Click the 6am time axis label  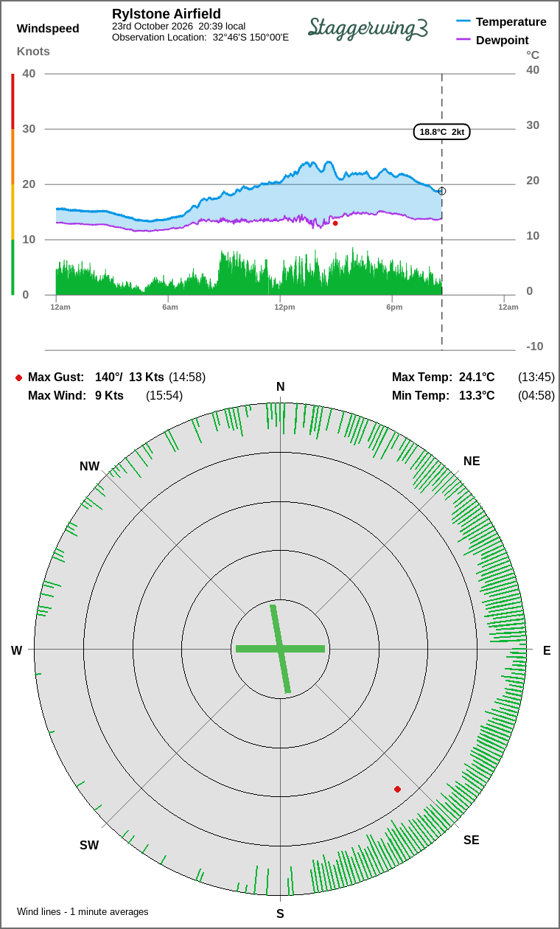point(170,307)
